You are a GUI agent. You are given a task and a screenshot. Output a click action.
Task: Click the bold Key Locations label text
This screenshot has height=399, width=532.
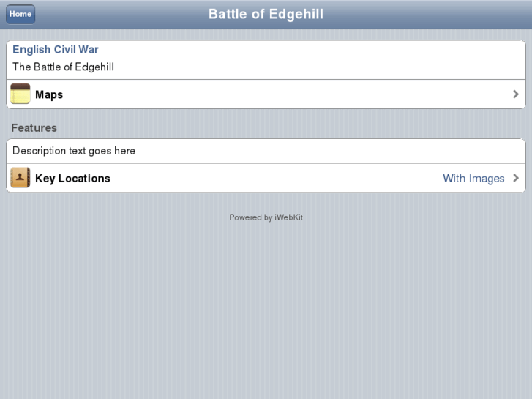click(72, 179)
